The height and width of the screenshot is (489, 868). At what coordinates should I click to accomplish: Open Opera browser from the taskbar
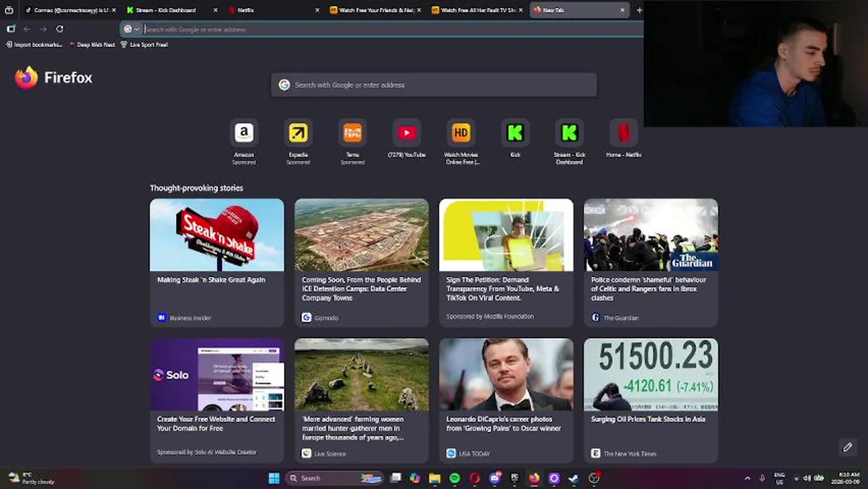(x=474, y=478)
